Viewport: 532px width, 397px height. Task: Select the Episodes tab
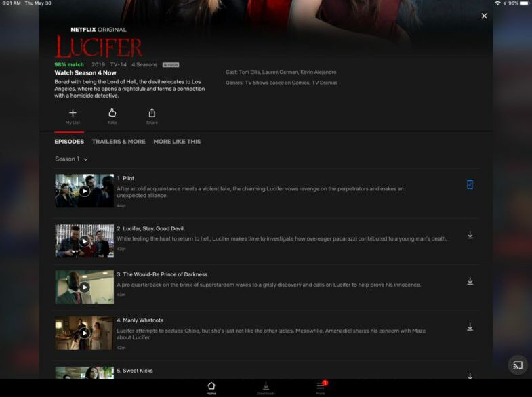tap(69, 142)
